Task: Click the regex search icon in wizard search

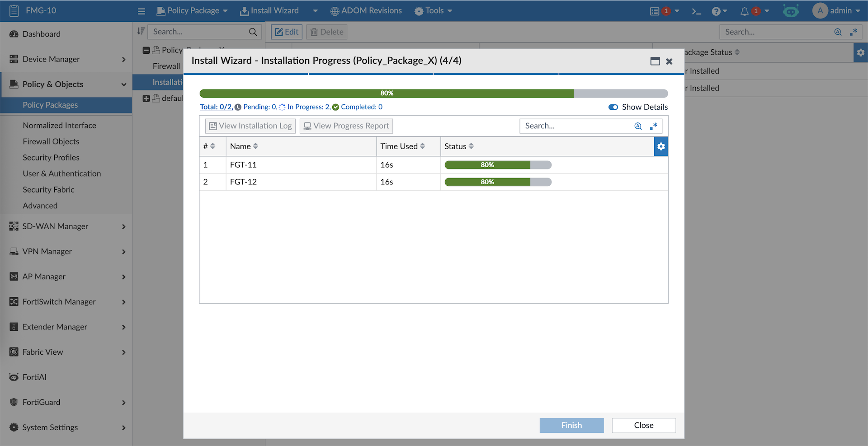Action: 653,126
